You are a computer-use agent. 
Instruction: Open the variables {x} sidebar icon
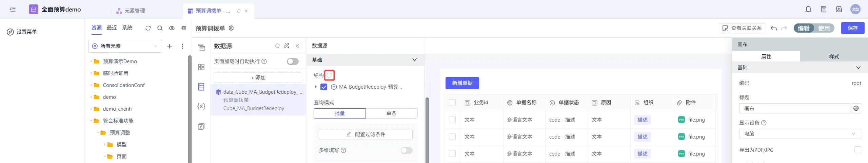point(201,106)
